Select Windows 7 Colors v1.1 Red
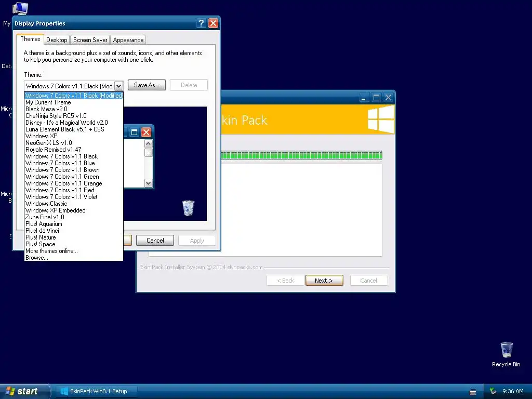532x399 pixels. [x=74, y=190]
